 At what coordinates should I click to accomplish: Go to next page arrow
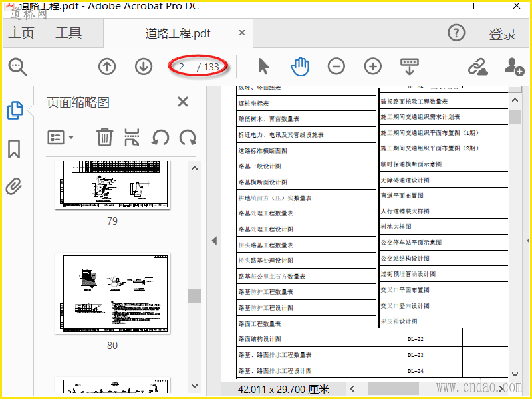coord(144,66)
